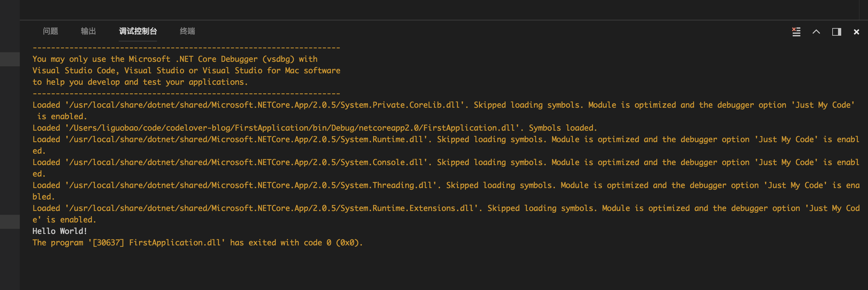Click the 'Hello World!' output line
This screenshot has height=290, width=868.
point(60,231)
